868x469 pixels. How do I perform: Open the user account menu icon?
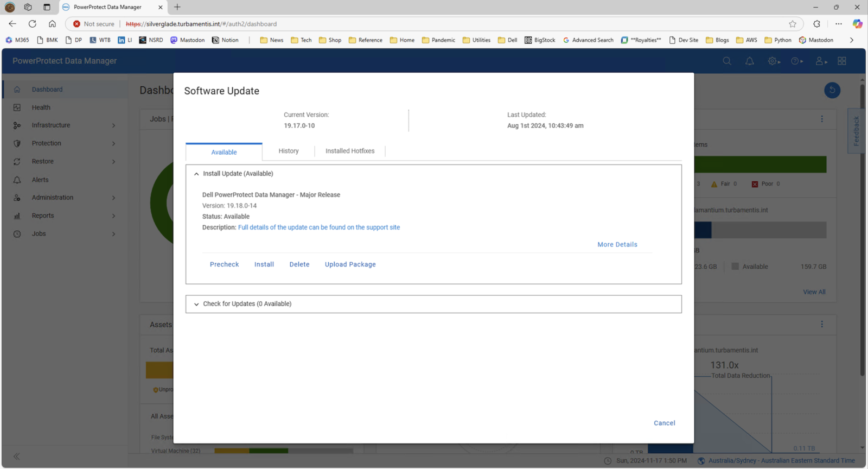821,61
